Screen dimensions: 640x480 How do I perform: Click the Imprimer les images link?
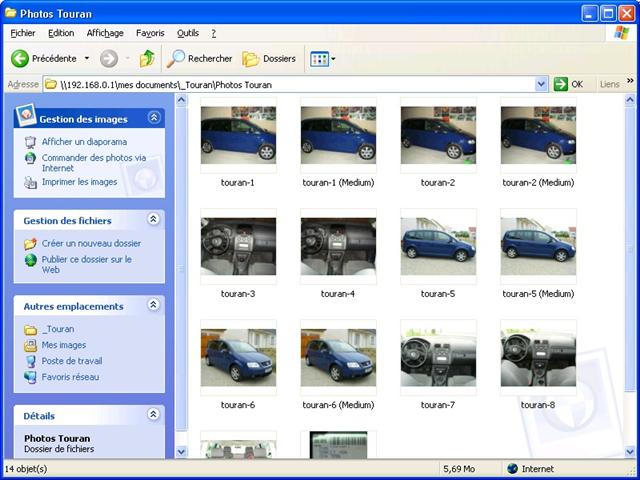pos(79,182)
